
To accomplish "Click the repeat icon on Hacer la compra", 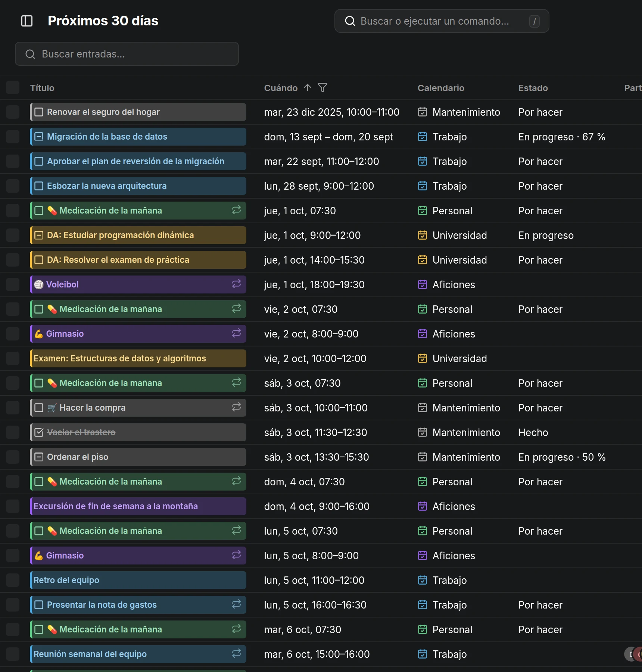I will pos(236,407).
